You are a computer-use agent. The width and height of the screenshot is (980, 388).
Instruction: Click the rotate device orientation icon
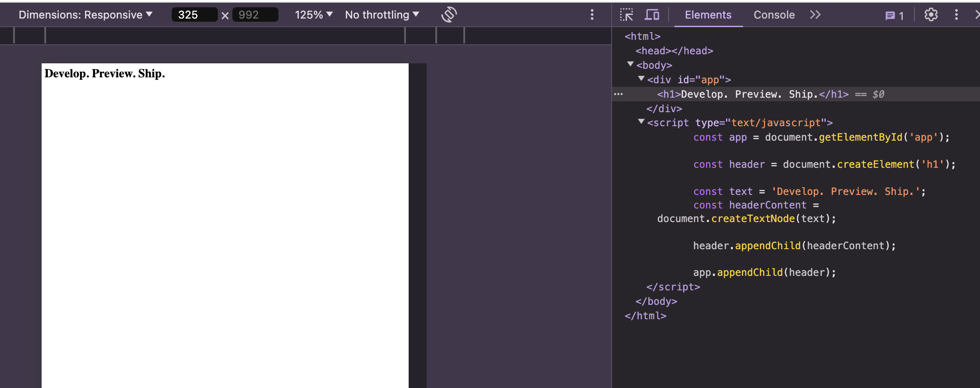tap(449, 14)
